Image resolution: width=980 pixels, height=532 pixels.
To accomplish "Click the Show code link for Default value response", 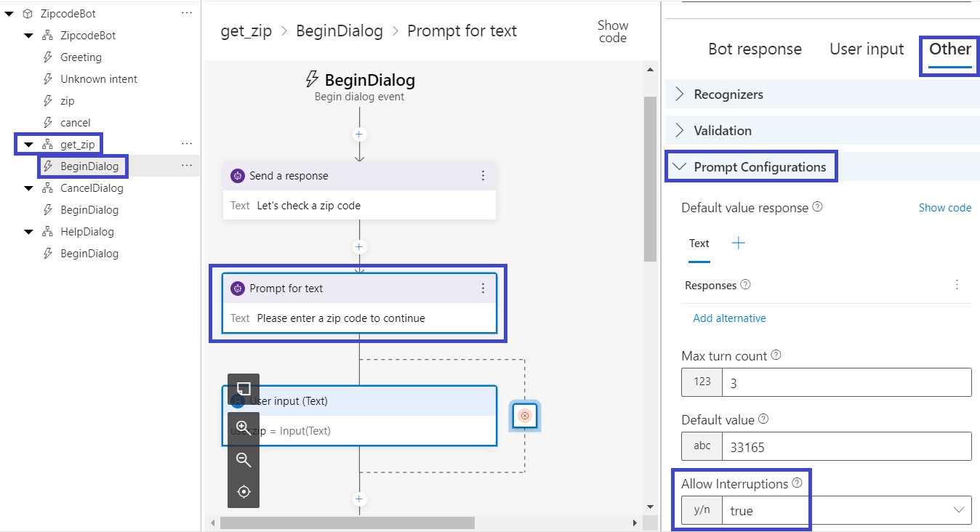I will [944, 207].
